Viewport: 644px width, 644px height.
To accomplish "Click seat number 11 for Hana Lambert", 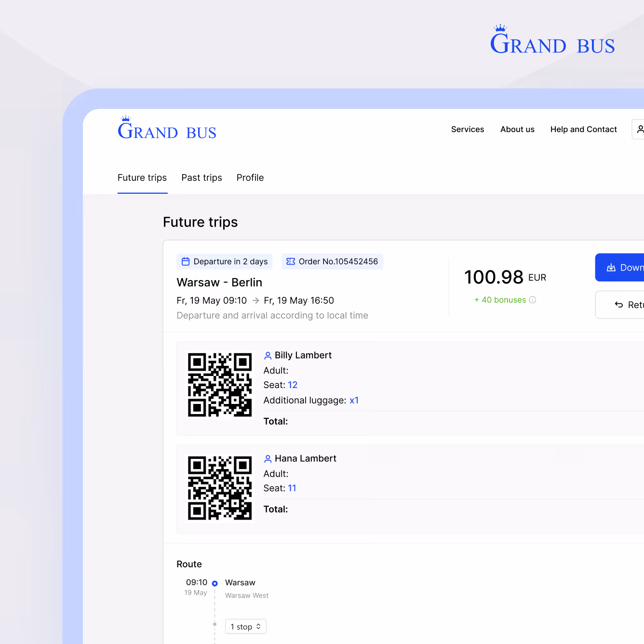I will pos(292,488).
